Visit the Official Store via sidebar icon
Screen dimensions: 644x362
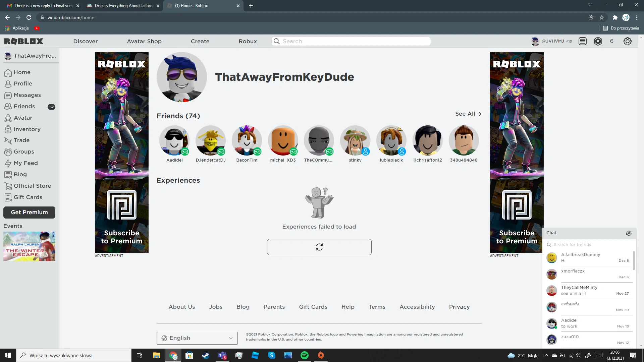[x=32, y=186]
